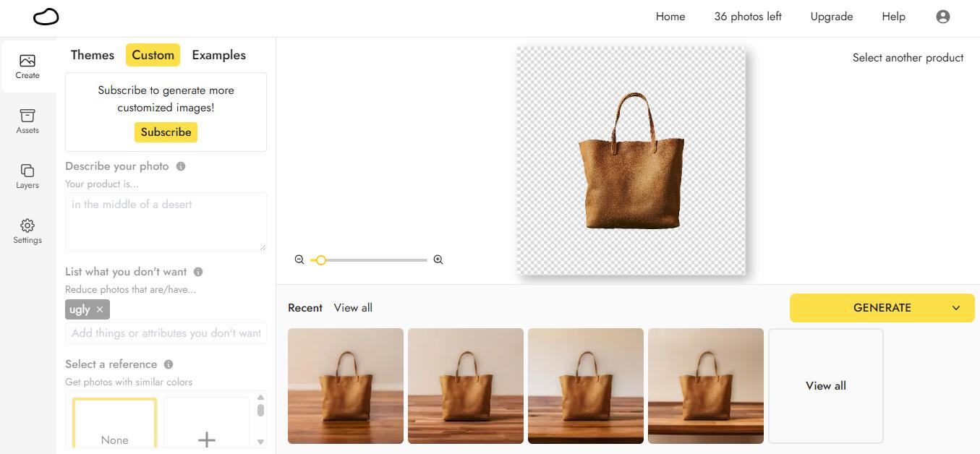Image resolution: width=980 pixels, height=454 pixels.
Task: Select the Recent label
Action: tap(305, 308)
